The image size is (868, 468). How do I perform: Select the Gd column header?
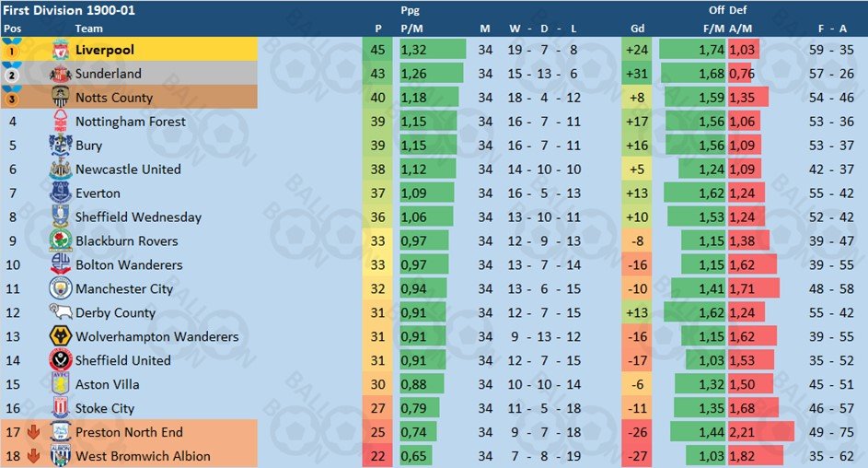[637, 29]
